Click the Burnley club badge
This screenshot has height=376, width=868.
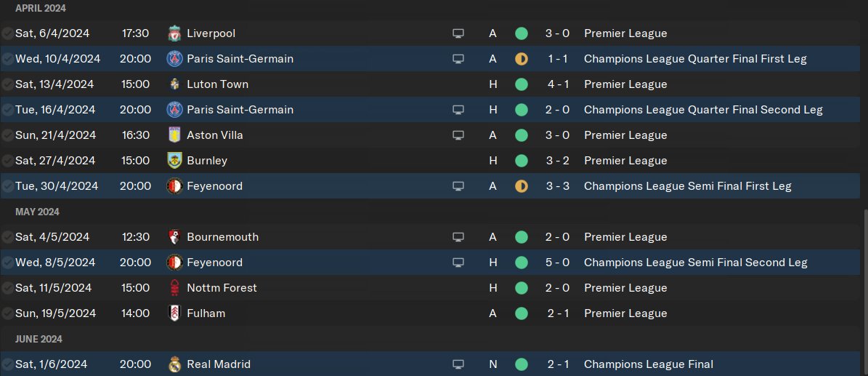pyautogui.click(x=174, y=161)
